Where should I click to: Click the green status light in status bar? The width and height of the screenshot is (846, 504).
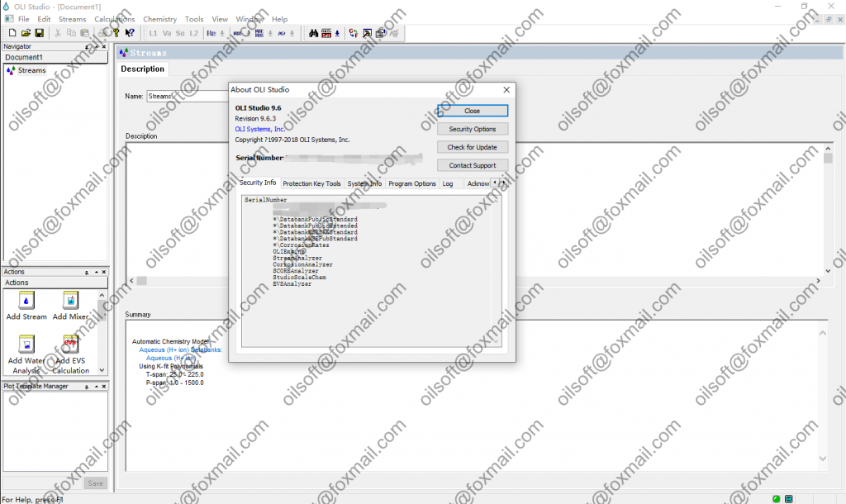tap(777, 498)
